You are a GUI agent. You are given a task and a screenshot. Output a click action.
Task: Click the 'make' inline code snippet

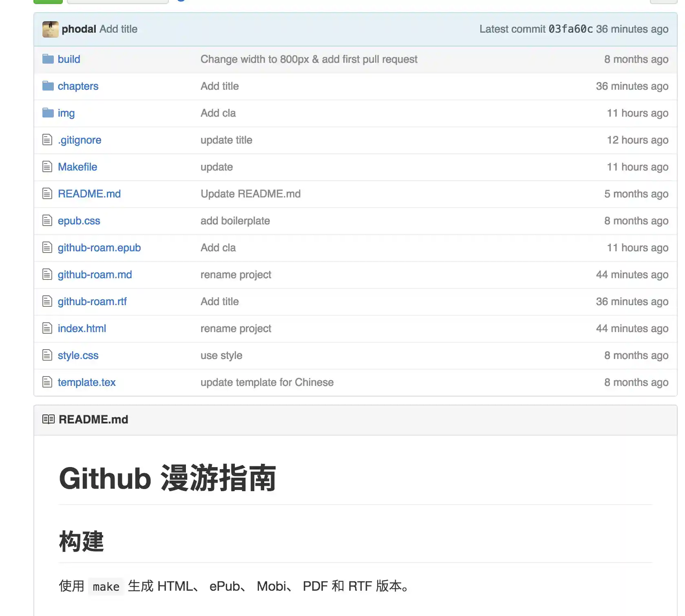[106, 586]
